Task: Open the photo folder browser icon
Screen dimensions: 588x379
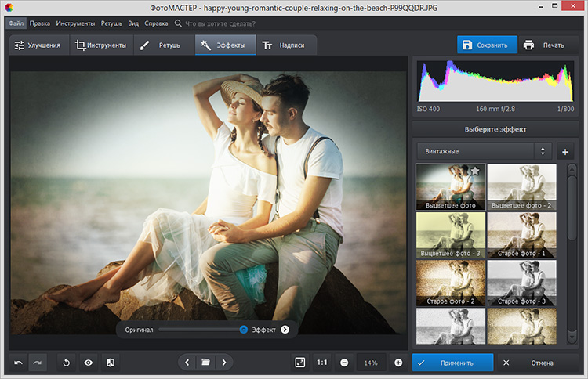Action: click(205, 363)
